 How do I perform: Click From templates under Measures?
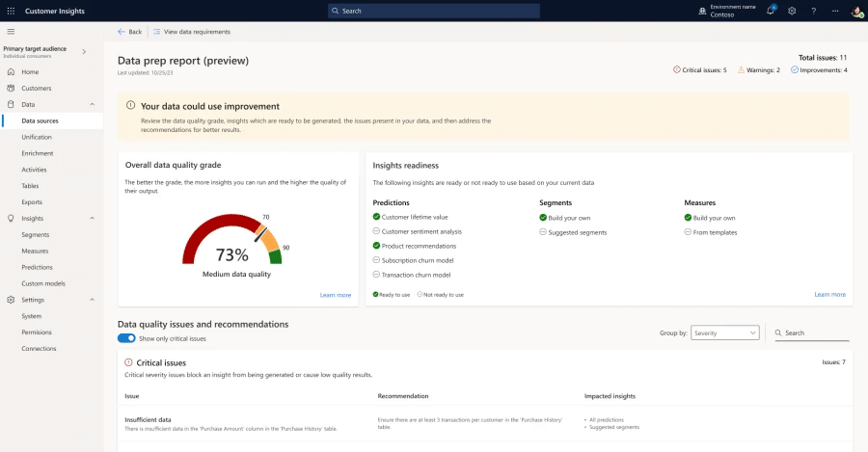[715, 233]
